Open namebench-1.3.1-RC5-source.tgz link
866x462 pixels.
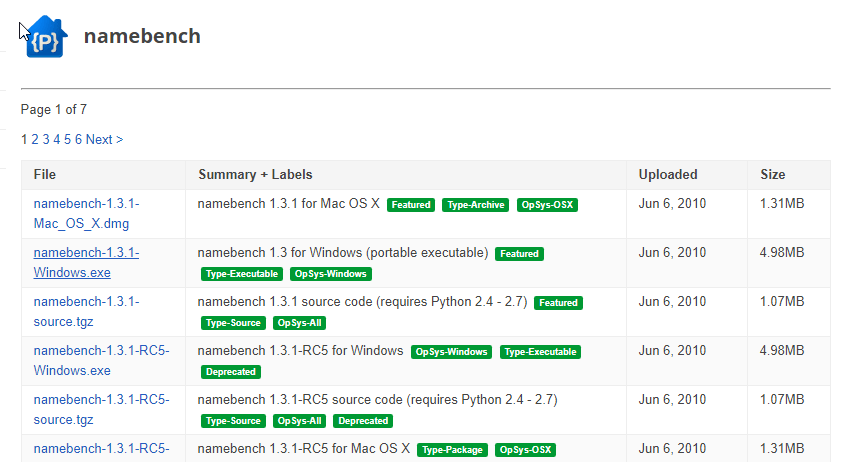tap(101, 409)
